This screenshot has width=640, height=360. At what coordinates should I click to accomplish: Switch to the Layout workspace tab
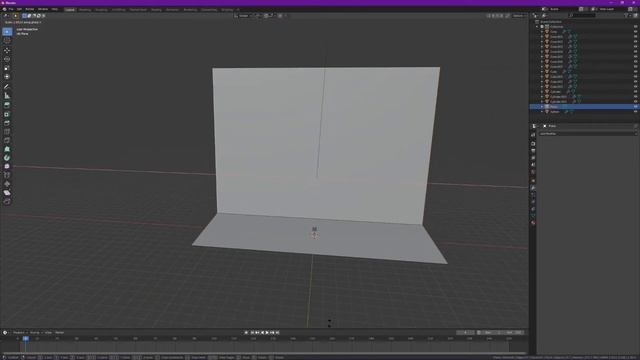70,9
